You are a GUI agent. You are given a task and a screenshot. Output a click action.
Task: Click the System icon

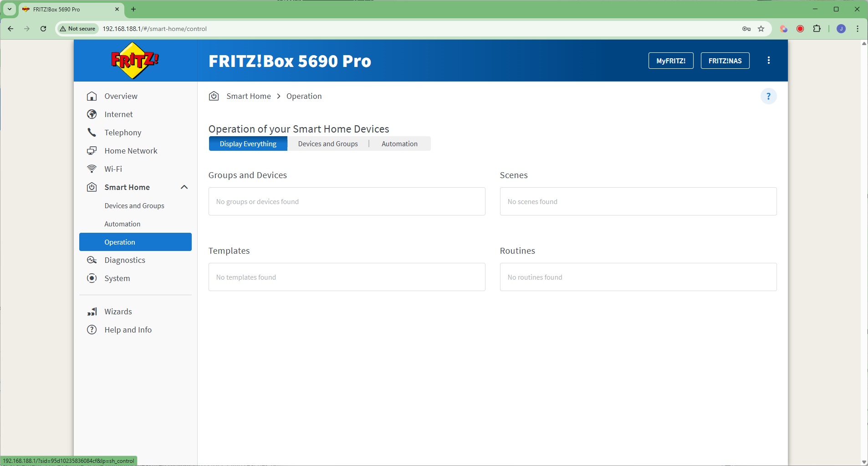pyautogui.click(x=92, y=278)
